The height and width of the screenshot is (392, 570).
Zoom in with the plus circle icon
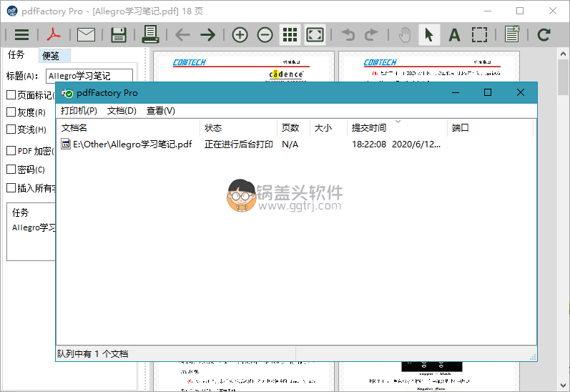240,35
